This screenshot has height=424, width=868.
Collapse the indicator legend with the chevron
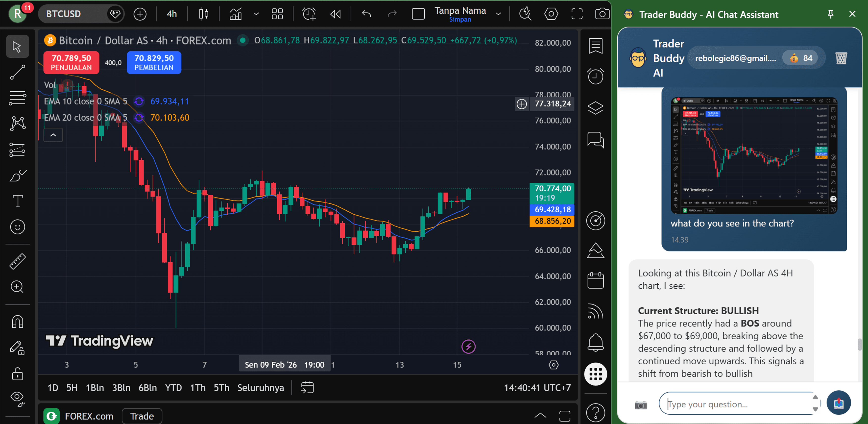tap(53, 135)
